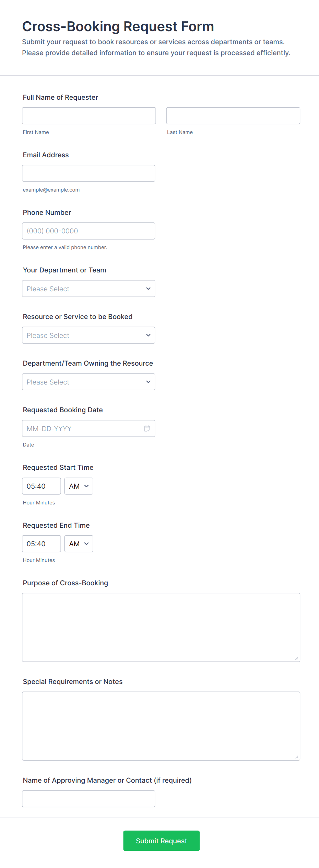Click the Special Requirements or Notes area

tap(161, 726)
